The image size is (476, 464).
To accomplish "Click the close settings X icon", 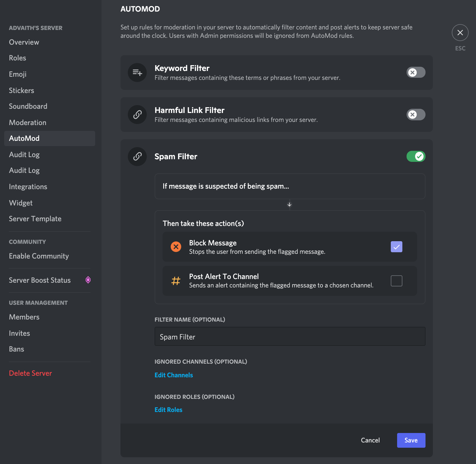I will point(460,33).
